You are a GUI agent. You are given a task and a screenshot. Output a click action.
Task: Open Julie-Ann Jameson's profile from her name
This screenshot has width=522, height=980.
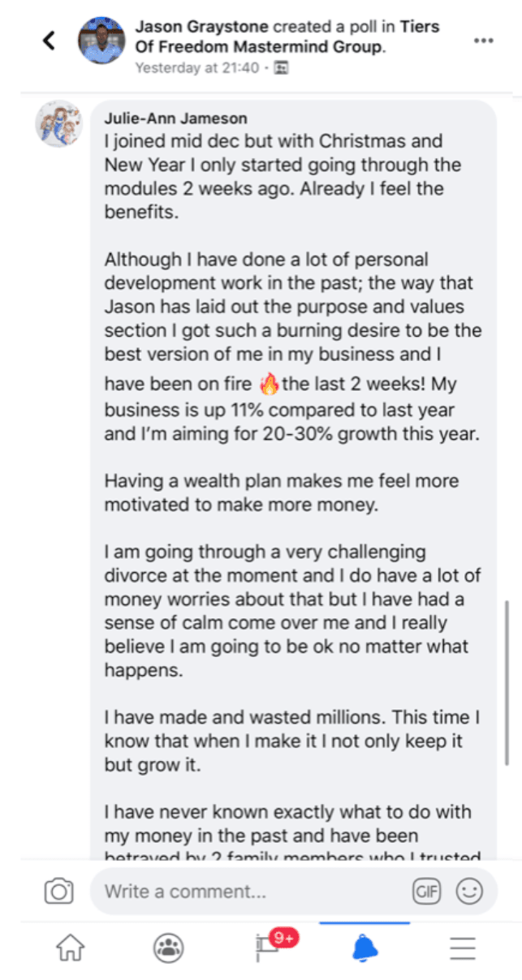[x=175, y=118]
